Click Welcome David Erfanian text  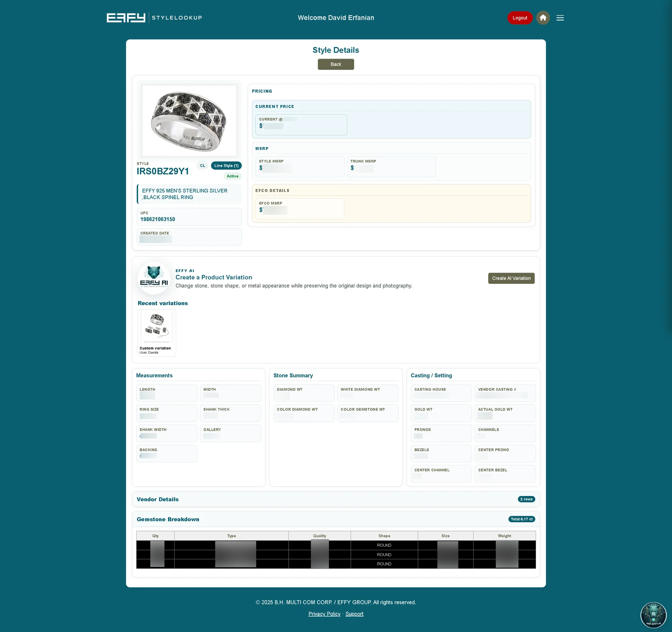[x=336, y=18]
